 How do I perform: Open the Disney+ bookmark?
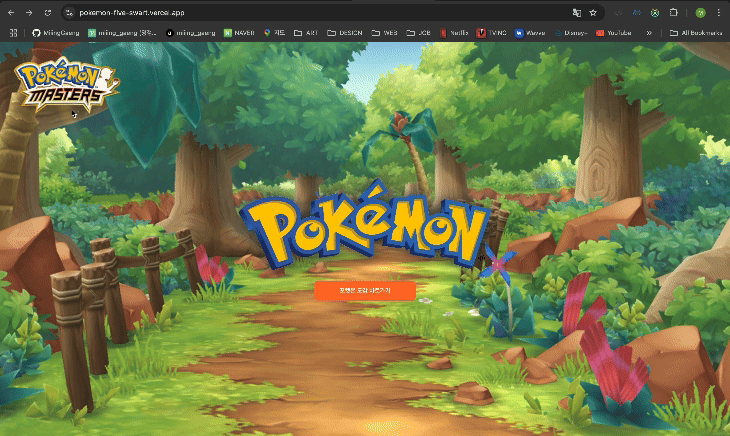click(x=571, y=33)
